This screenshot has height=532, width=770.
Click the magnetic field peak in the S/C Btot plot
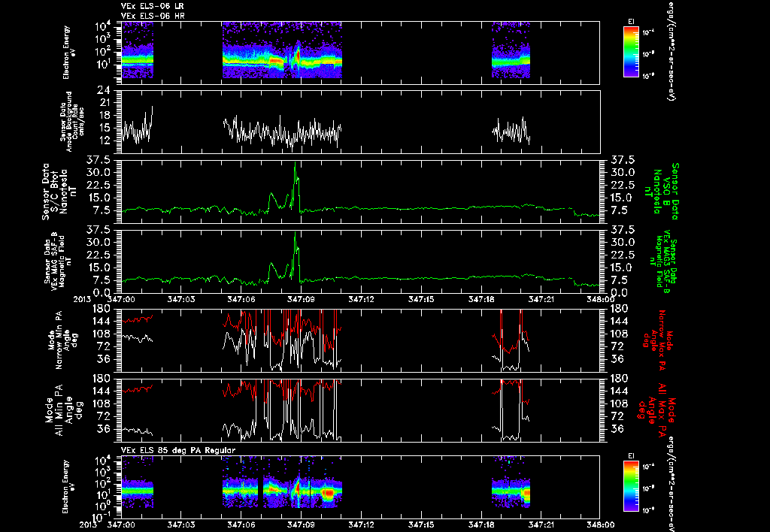[295, 163]
